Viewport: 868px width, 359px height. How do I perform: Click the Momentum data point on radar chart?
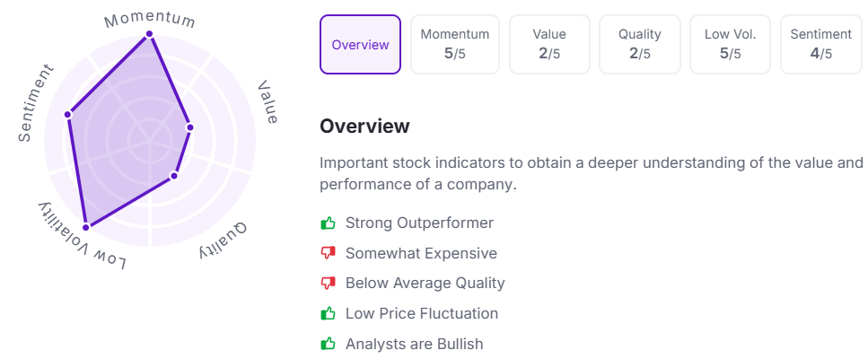148,35
